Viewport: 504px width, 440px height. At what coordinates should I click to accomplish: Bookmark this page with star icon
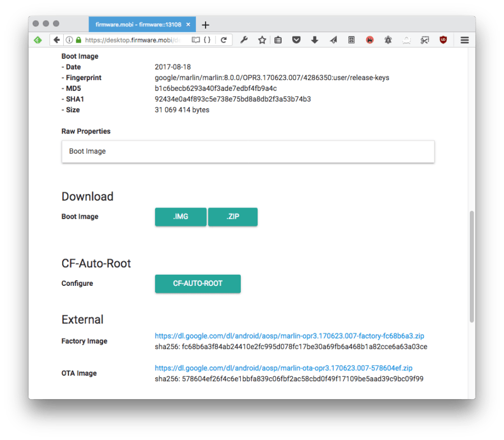tap(262, 40)
